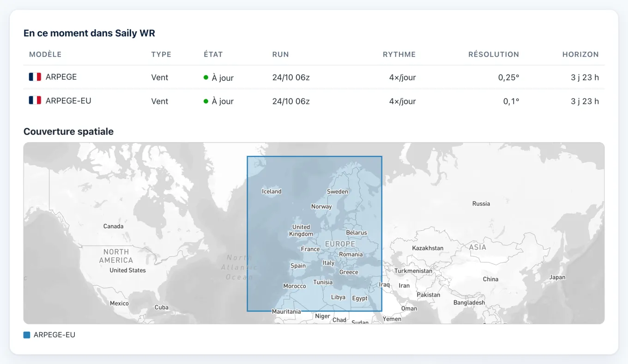
Task: Click the TYPE column header
Action: pyautogui.click(x=161, y=54)
